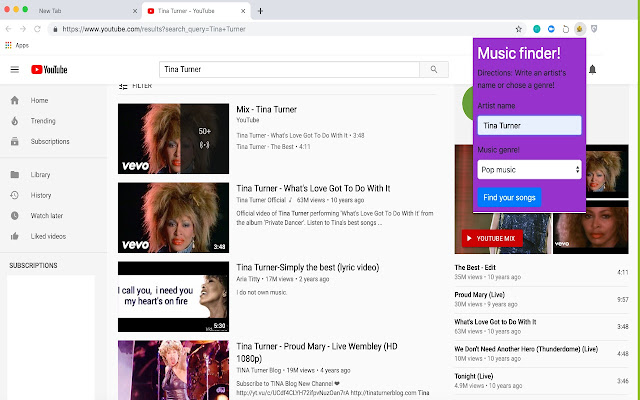Image resolution: width=640 pixels, height=400 pixels.
Task: Open Liked videos in the sidebar
Action: (x=48, y=236)
